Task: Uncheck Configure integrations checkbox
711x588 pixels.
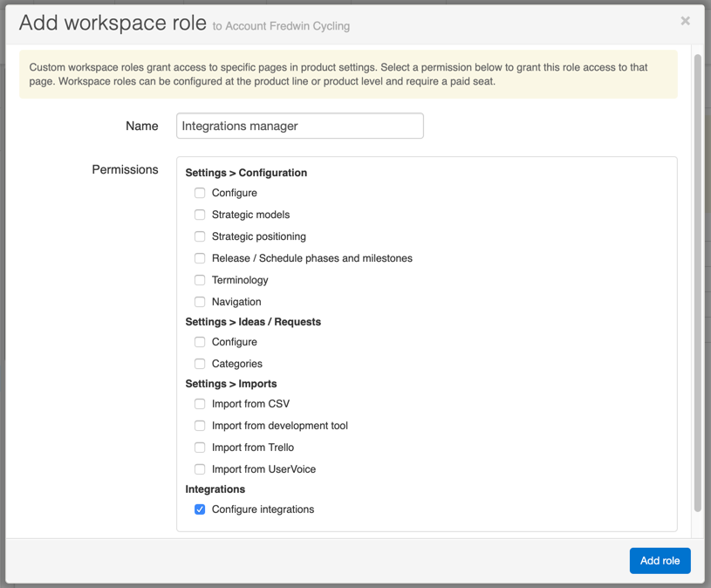Action: (200, 509)
